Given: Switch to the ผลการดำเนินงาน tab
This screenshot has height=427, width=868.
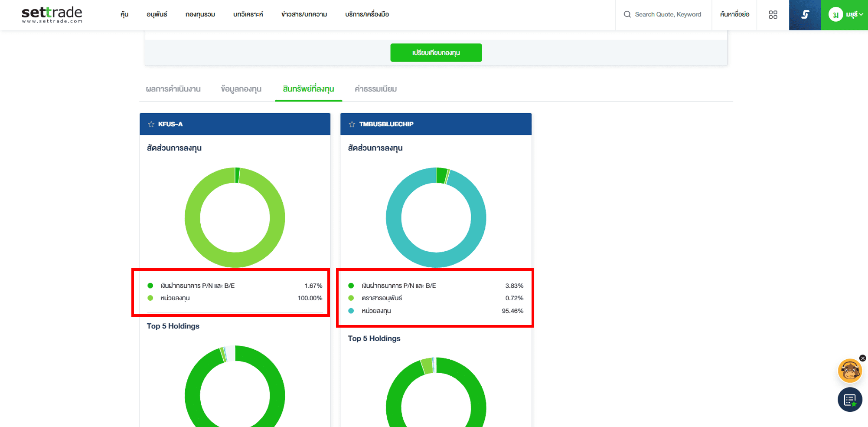Looking at the screenshot, I should click(x=173, y=89).
